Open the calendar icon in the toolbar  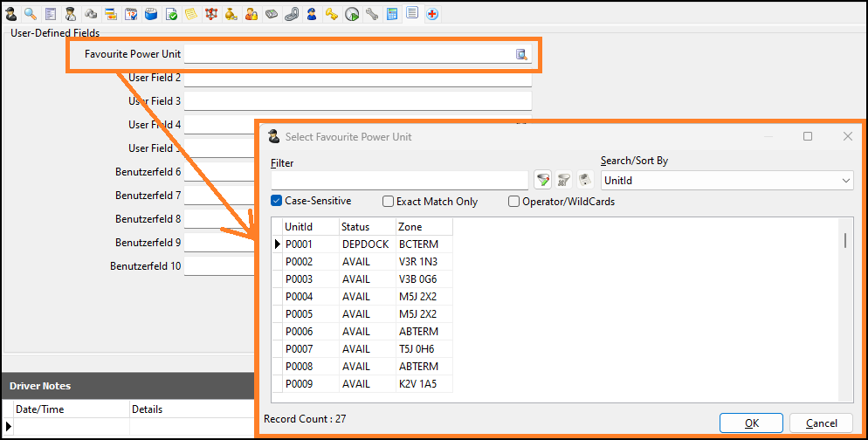click(x=131, y=14)
